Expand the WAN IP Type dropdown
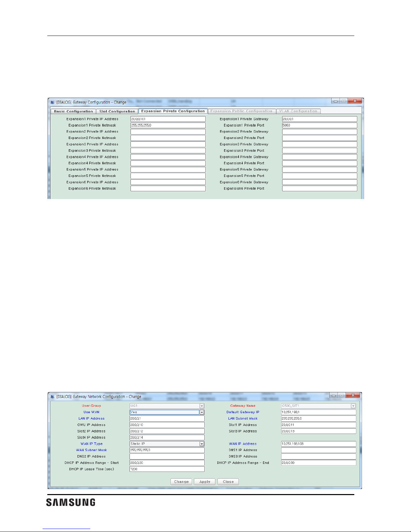This screenshot has width=411, height=532. [x=202, y=444]
